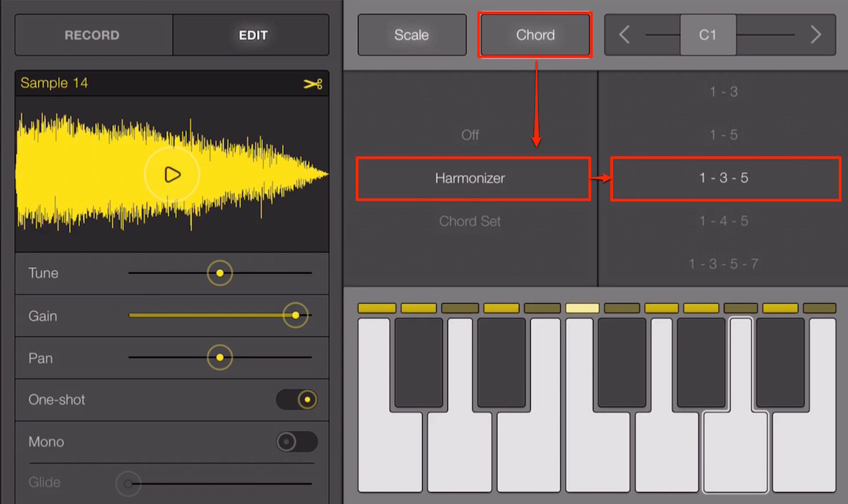Tap the last black piano key

781,362
